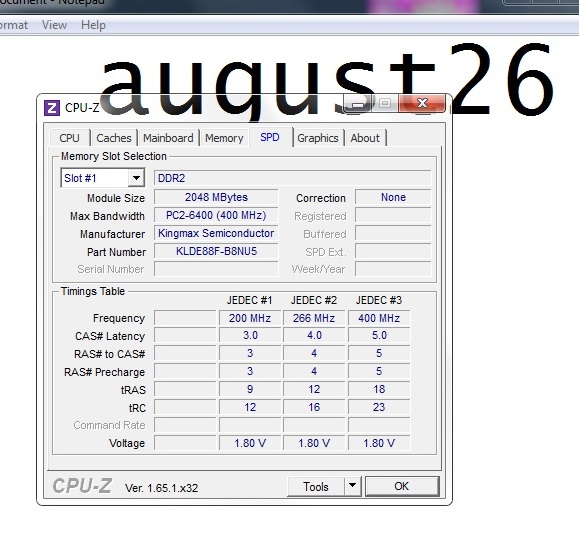Minimize the CPU-Z window

(358, 103)
